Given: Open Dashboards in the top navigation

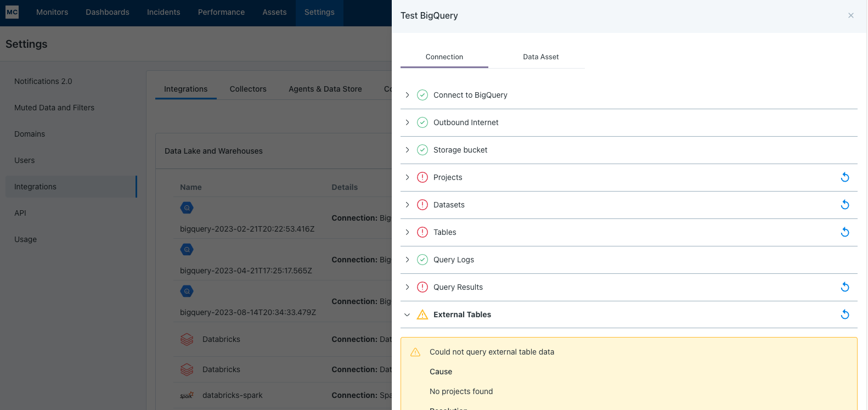Looking at the screenshot, I should 108,12.
